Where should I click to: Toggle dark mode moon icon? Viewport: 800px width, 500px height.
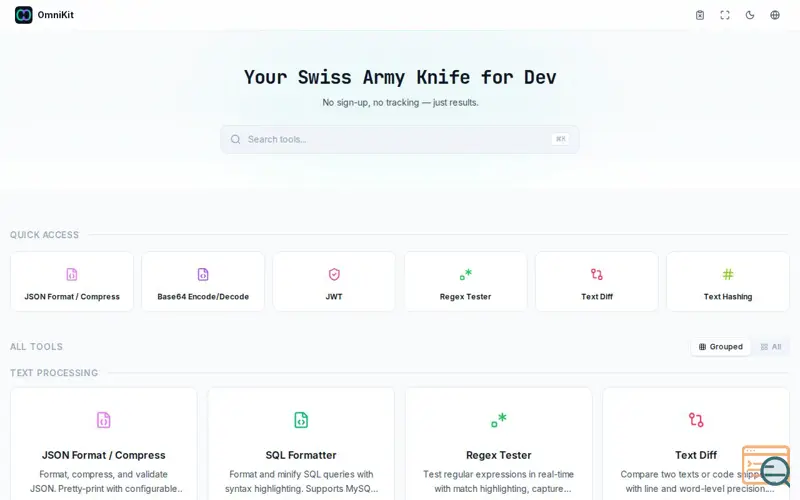coord(750,15)
